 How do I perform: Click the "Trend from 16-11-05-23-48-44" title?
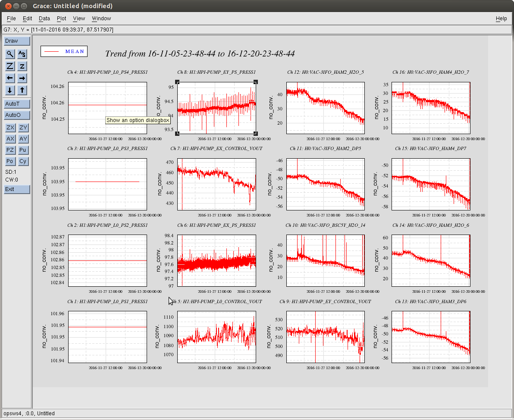point(200,54)
